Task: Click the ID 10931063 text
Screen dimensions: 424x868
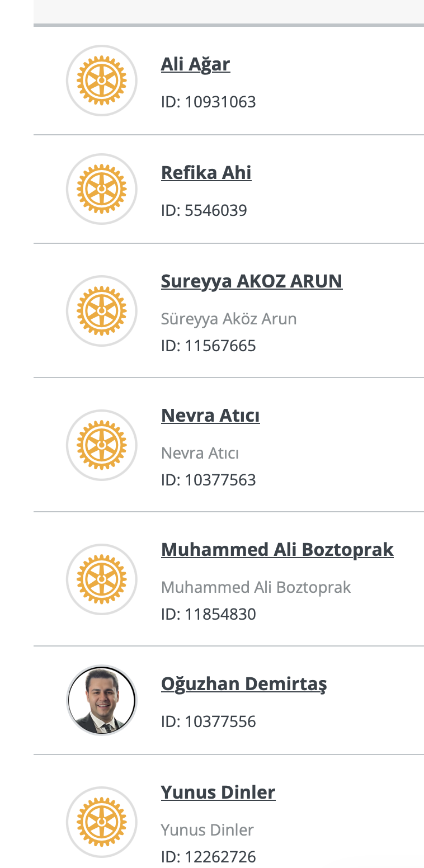Action: tap(208, 102)
